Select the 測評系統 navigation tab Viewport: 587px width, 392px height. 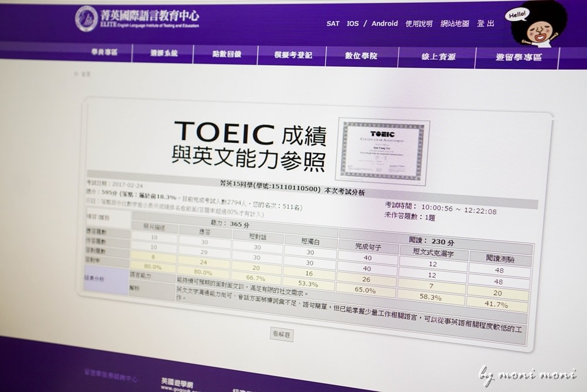click(x=164, y=53)
